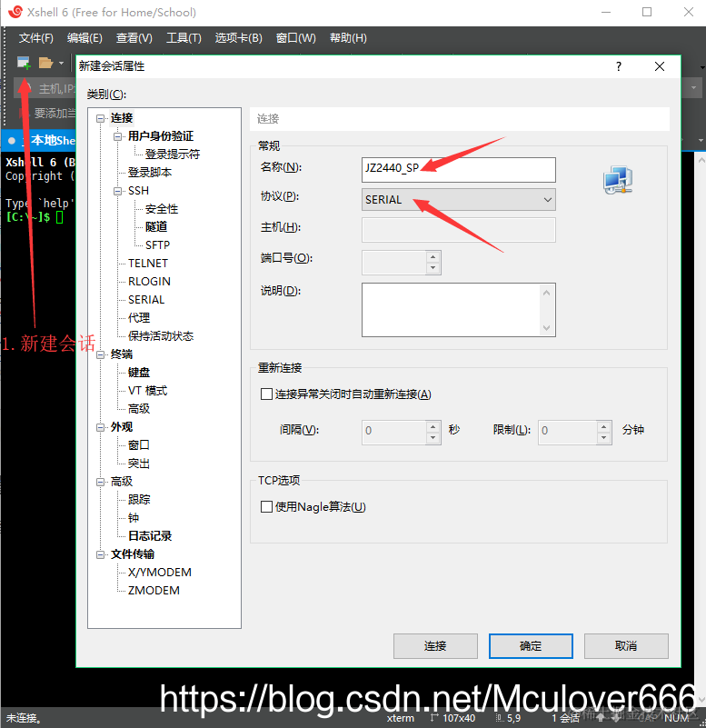Select VT 模式 in category tree
Screen dimensions: 706x728
tap(147, 391)
